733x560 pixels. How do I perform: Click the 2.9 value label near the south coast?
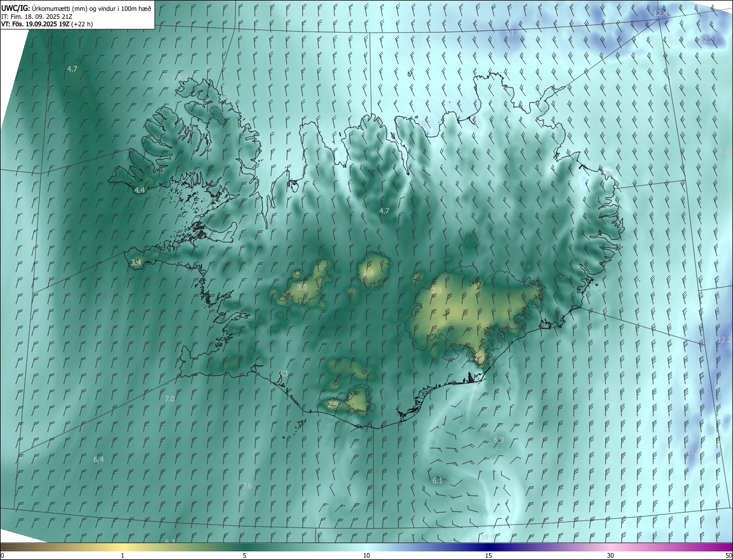pos(333,404)
